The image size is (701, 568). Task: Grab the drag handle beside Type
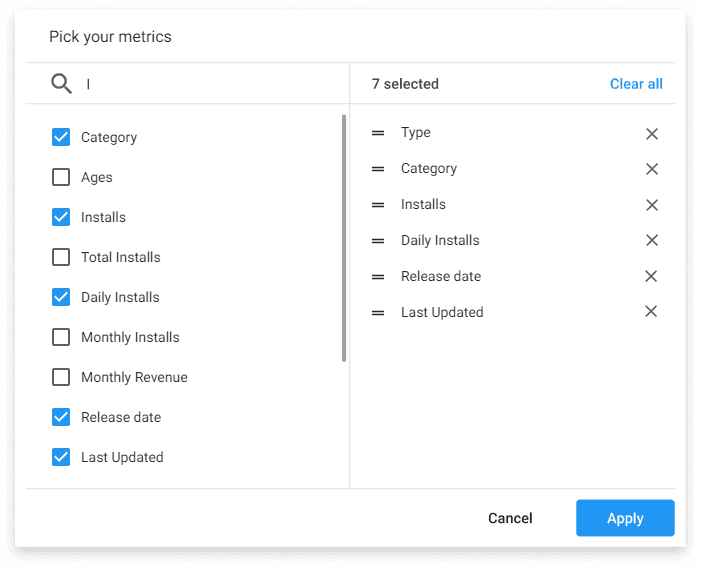tap(378, 133)
